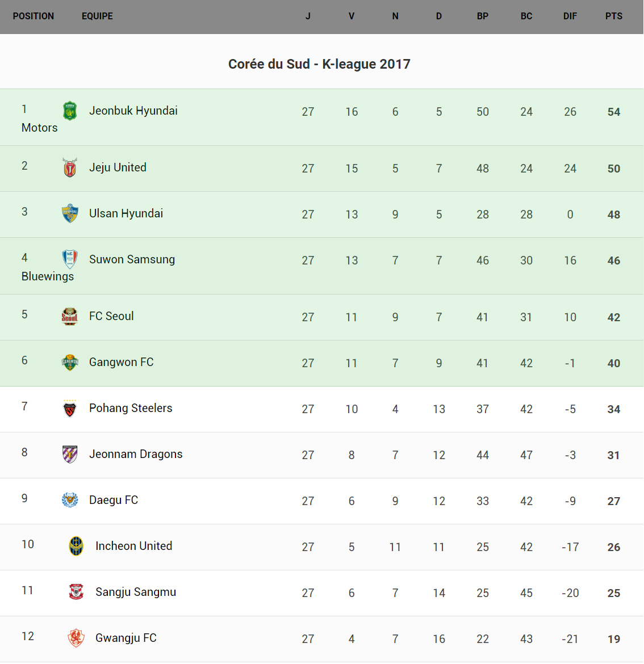The image size is (644, 664).
Task: Click the Gangwon FC crest
Action: [70, 363]
